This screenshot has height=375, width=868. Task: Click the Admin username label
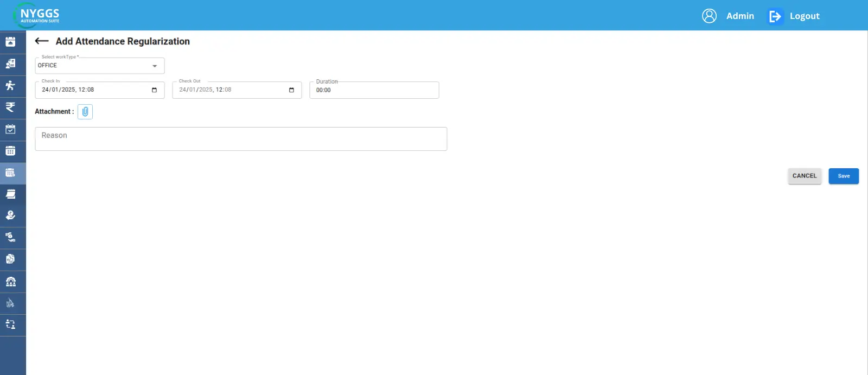(740, 16)
